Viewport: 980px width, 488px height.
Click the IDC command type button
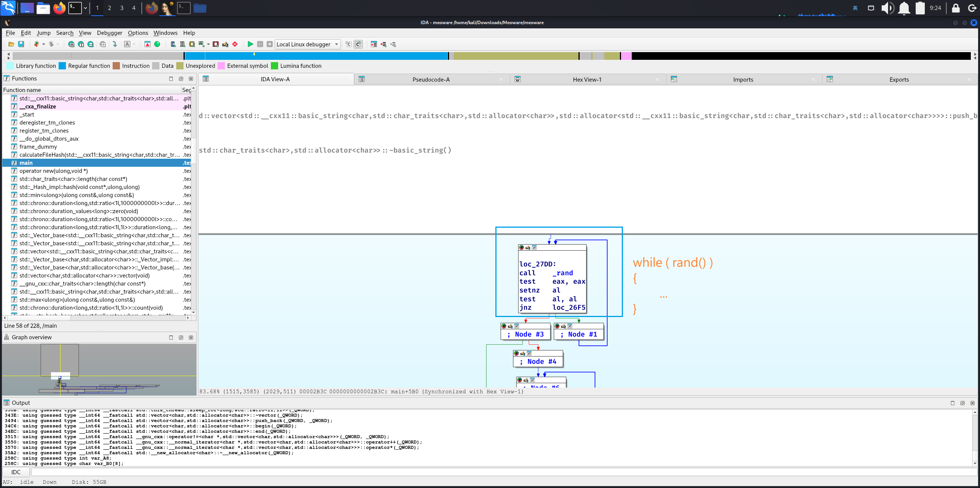(x=16, y=472)
